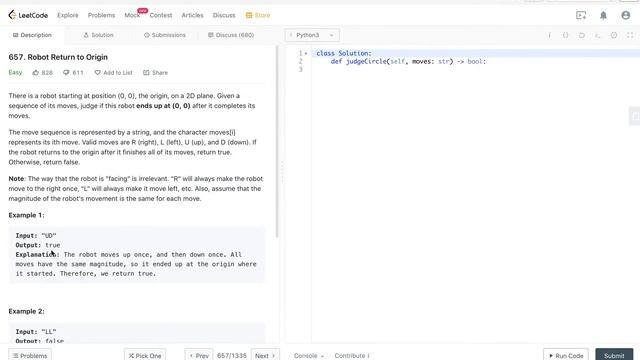The height and width of the screenshot is (360, 640).
Task: Go to the Next problem
Action: click(265, 356)
